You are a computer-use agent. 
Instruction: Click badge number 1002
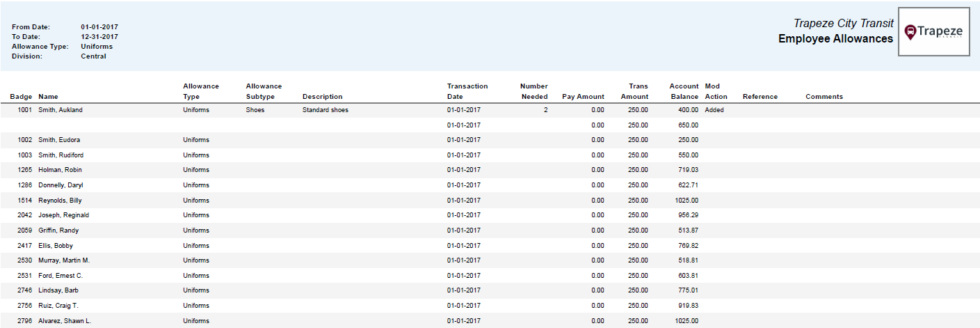(x=25, y=140)
